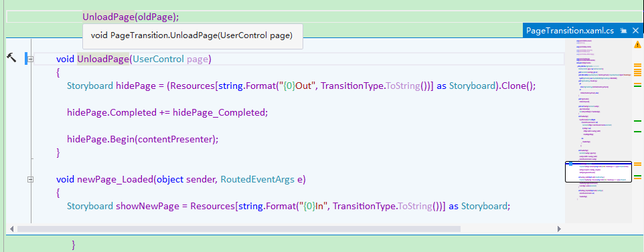Click the top orange marker in scrollbar
The image size is (644, 252).
[637, 65]
